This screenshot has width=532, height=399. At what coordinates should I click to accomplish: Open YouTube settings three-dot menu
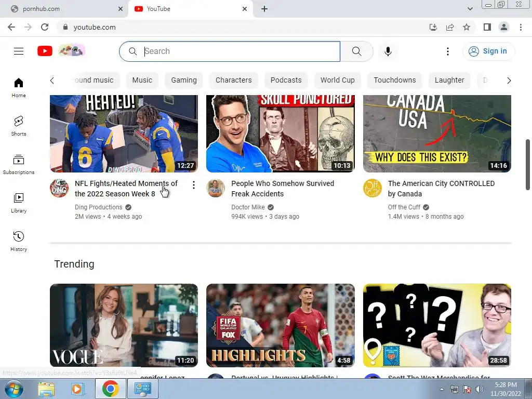tap(447, 51)
